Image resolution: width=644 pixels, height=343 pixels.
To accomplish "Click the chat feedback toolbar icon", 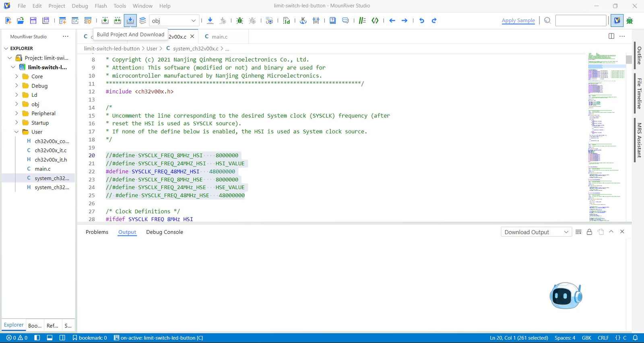I will click(345, 21).
